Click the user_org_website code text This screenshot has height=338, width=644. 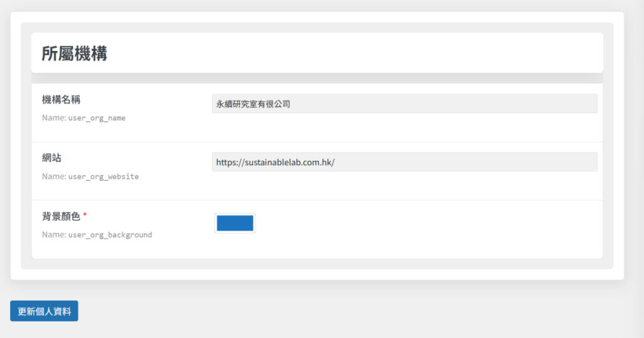pyautogui.click(x=103, y=177)
